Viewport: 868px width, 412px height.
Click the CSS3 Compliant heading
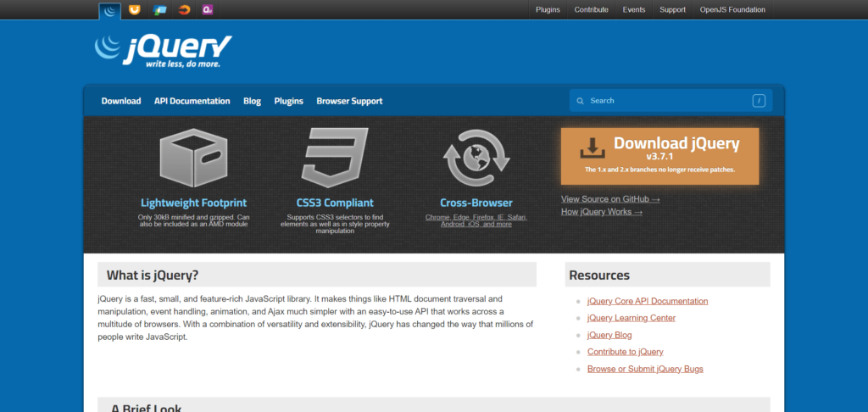[335, 203]
